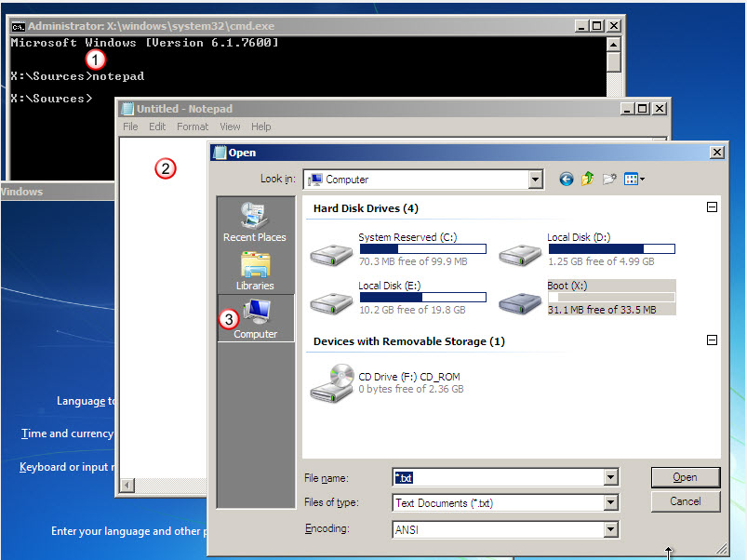Close the Open dialog
This screenshot has height=560, width=747.
(717, 153)
